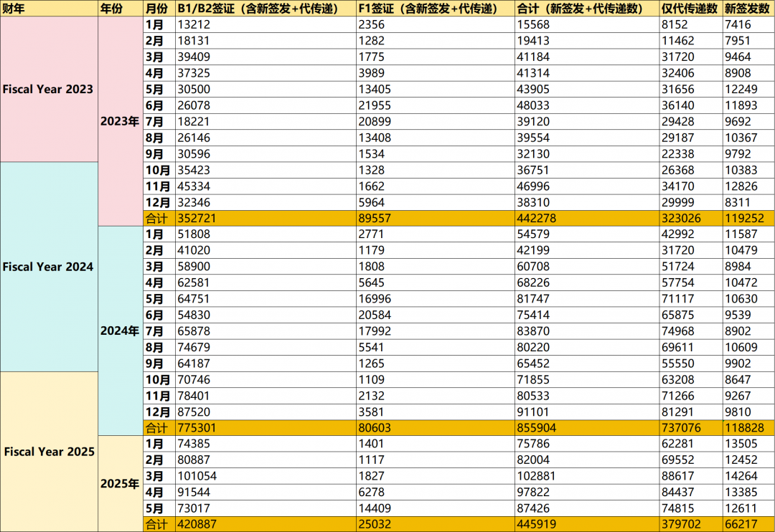Click the 2024 F1 total 80603
This screenshot has height=532, width=775.
click(x=375, y=428)
